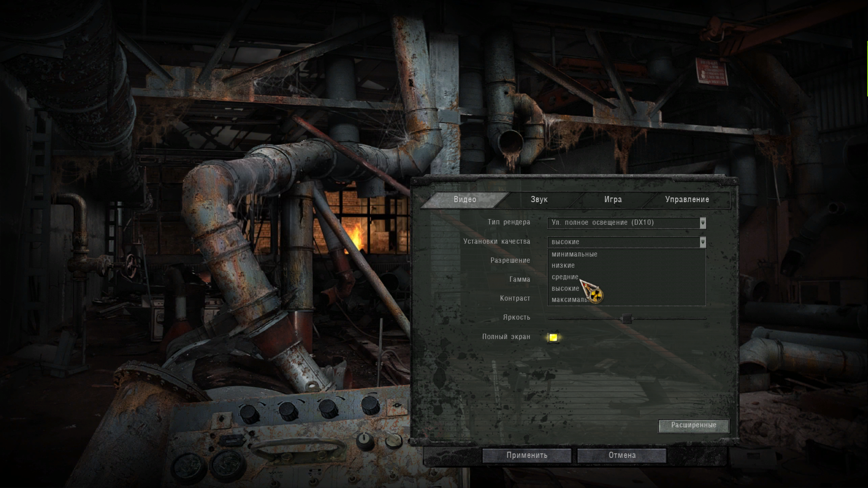The width and height of the screenshot is (868, 488).
Task: Select высокие in the dropdown list
Action: click(x=565, y=288)
